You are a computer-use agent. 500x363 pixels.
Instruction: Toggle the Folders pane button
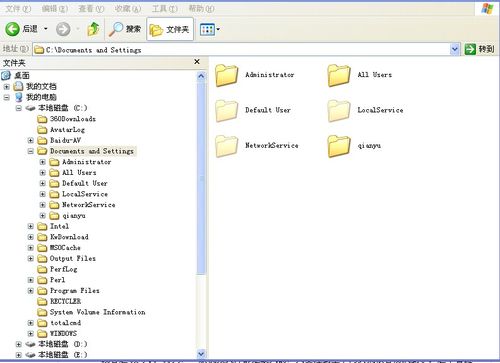pyautogui.click(x=170, y=29)
